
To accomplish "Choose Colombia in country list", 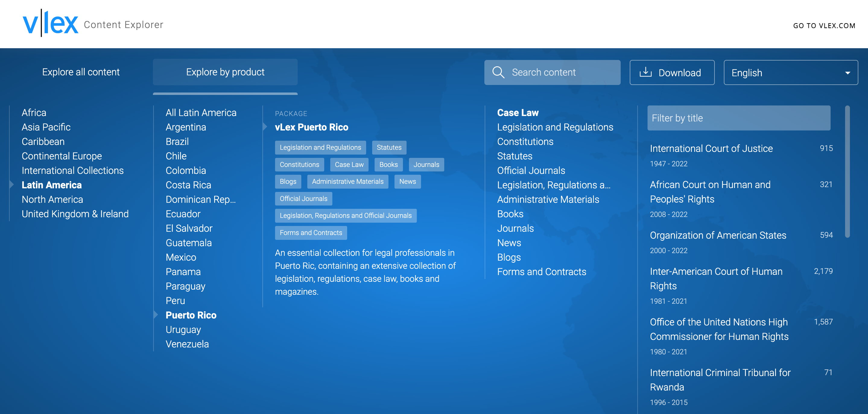I will [186, 170].
